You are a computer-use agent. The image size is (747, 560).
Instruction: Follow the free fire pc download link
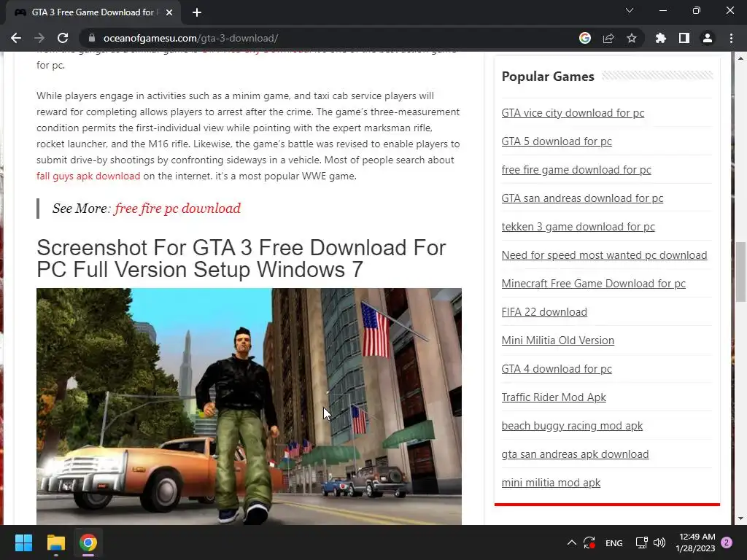pyautogui.click(x=177, y=209)
